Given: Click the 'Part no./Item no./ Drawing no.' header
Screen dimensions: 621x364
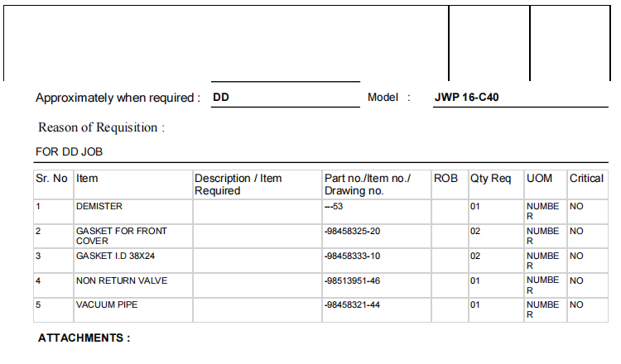Looking at the screenshot, I should tap(367, 184).
